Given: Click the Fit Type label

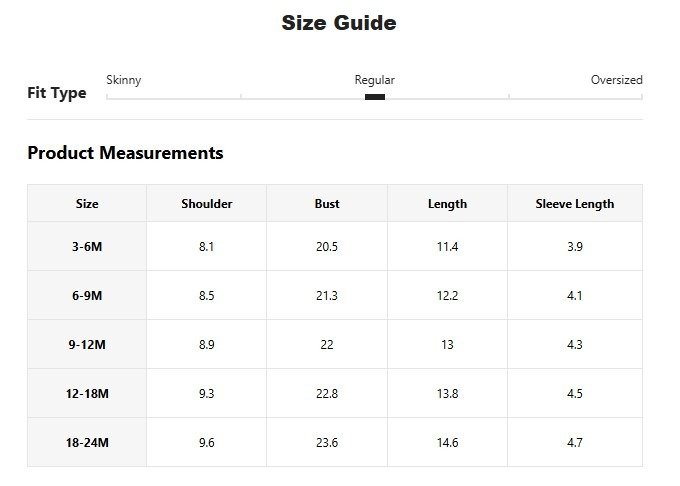Looking at the screenshot, I should point(57,93).
